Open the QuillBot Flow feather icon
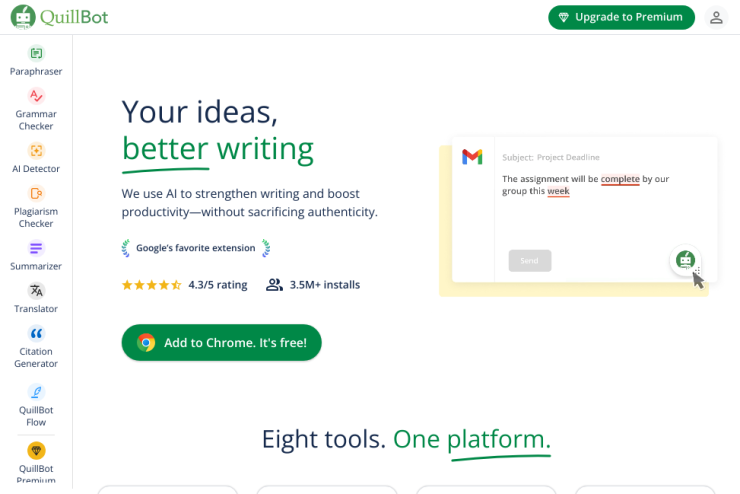This screenshot has width=740, height=494. click(36, 392)
